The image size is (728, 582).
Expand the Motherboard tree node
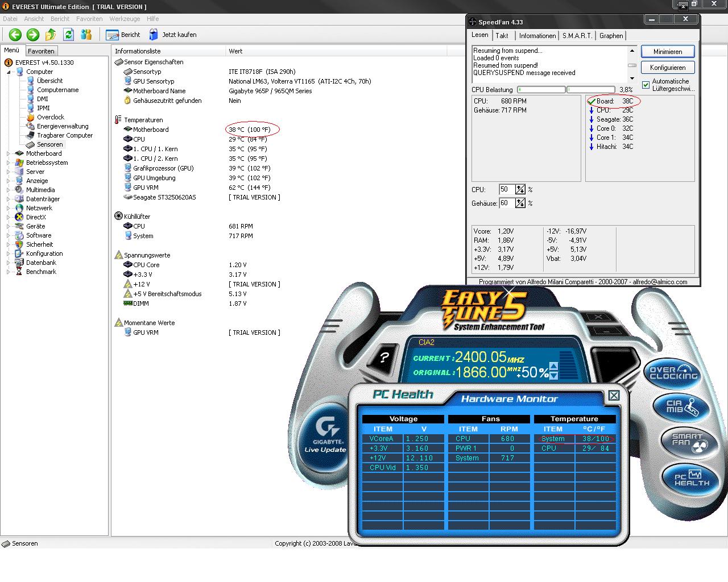click(x=9, y=153)
